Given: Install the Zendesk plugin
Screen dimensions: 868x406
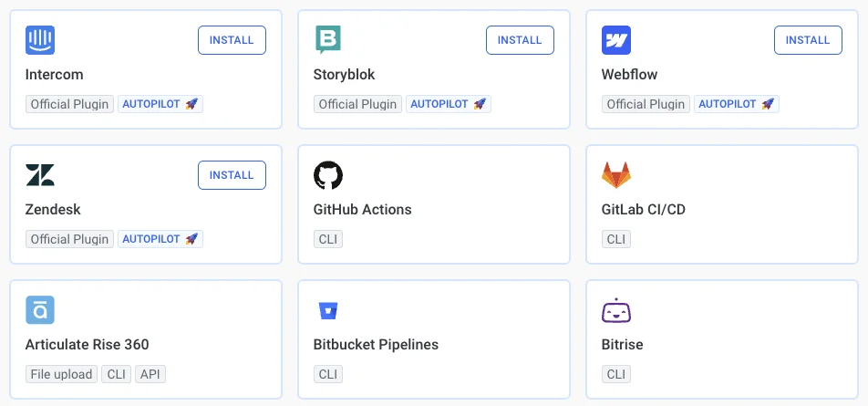Looking at the screenshot, I should (x=232, y=175).
